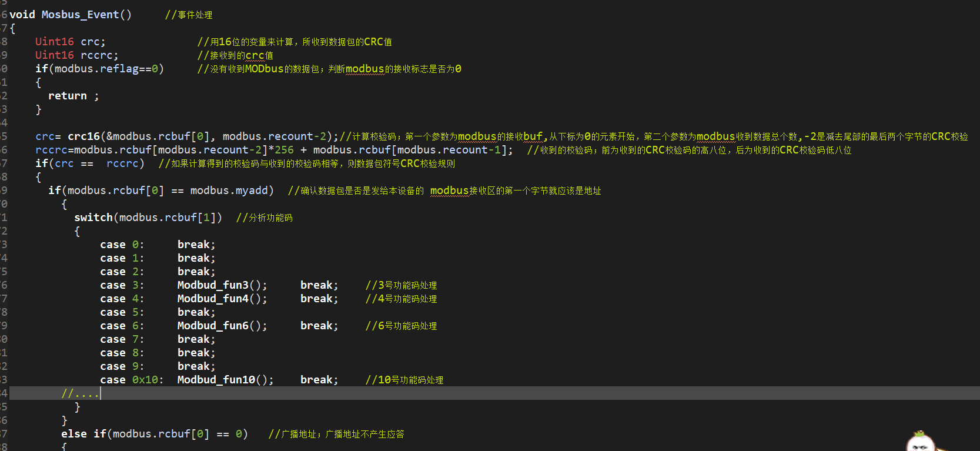The width and height of the screenshot is (980, 451).
Task: Click the cartoon mascot icon in the corner
Action: [920, 441]
